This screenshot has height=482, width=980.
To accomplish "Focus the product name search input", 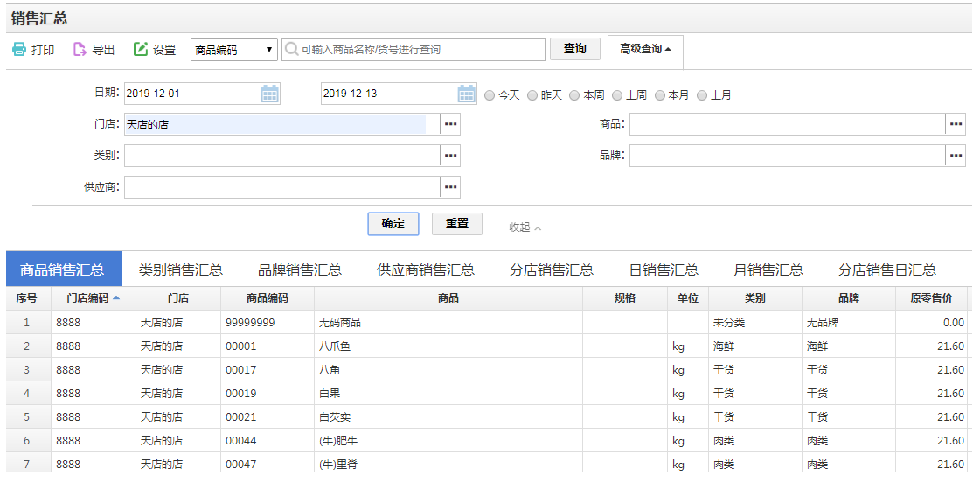I will 414,50.
